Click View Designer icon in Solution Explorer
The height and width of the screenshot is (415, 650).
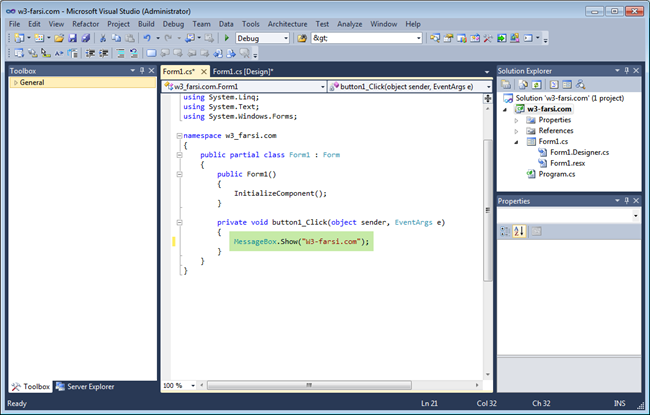[567, 85]
